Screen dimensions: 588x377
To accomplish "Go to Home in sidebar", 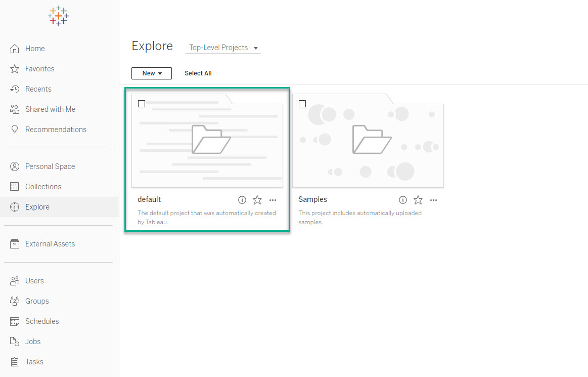I will click(x=35, y=49).
